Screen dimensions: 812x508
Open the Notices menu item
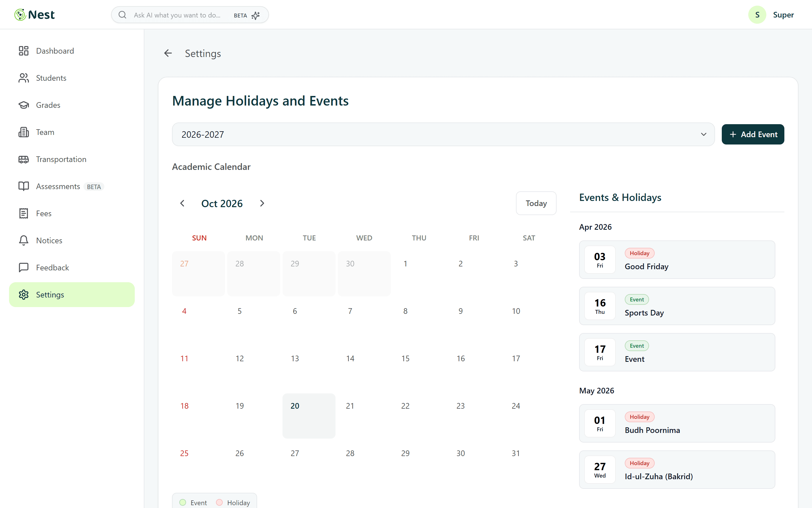click(x=72, y=240)
